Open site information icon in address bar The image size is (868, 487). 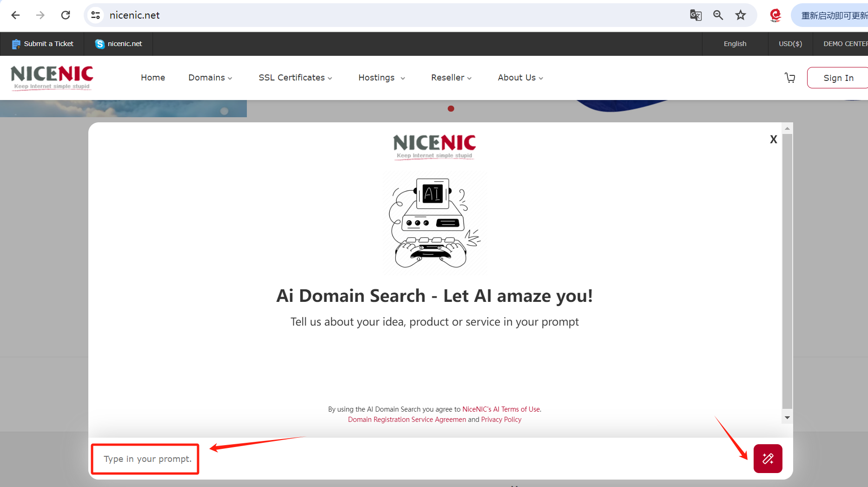click(96, 15)
